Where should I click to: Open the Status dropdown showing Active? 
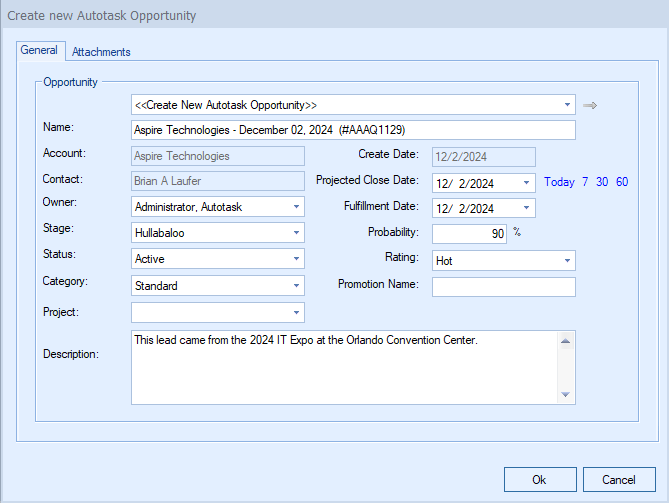(x=296, y=259)
